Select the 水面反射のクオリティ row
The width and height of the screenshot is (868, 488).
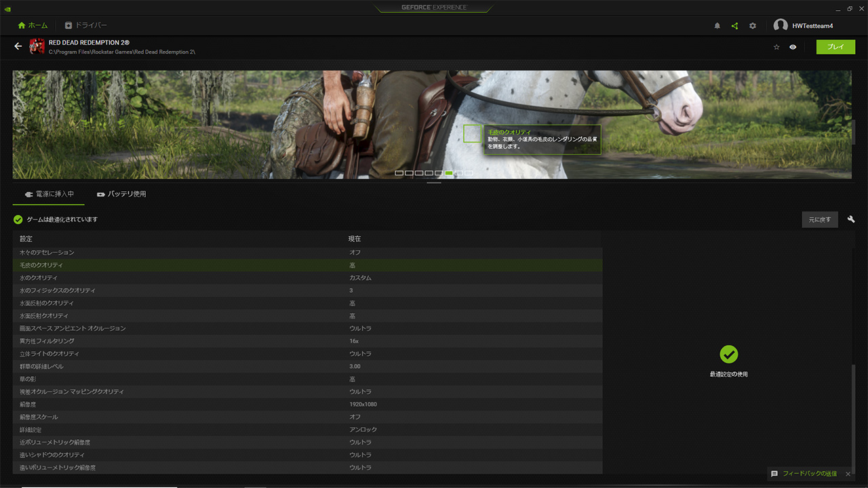pos(307,303)
